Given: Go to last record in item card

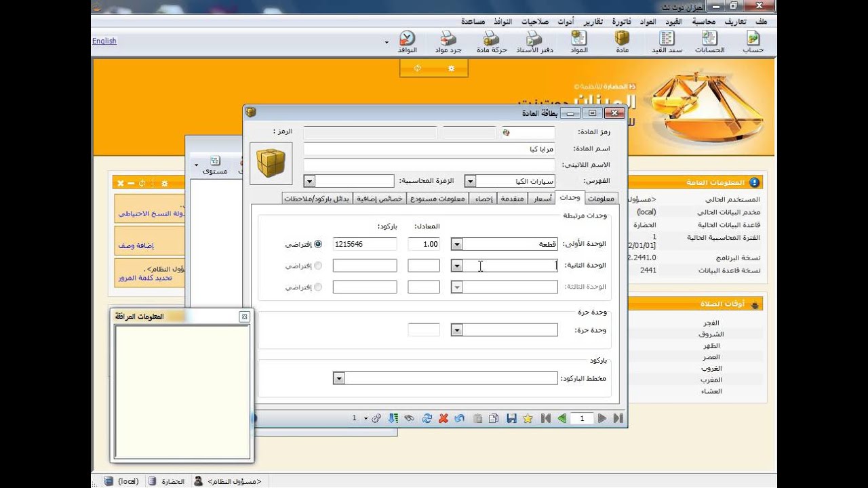Looking at the screenshot, I should [618, 419].
